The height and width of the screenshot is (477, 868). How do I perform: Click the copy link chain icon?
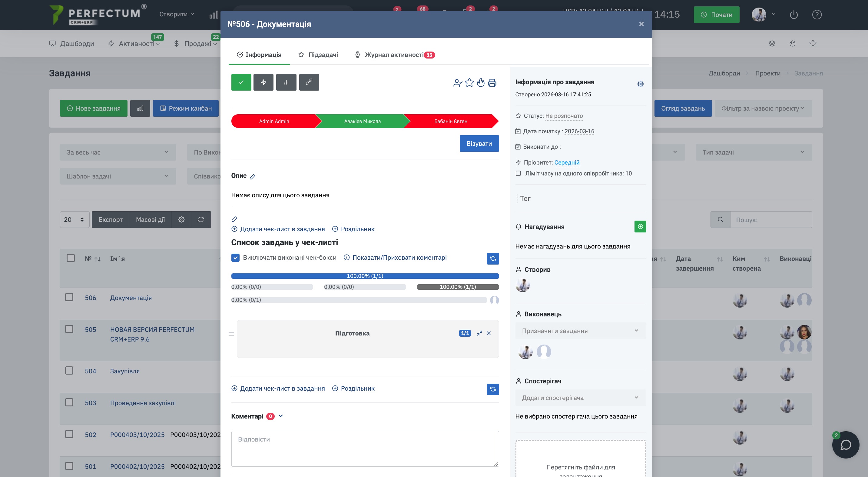(x=309, y=82)
